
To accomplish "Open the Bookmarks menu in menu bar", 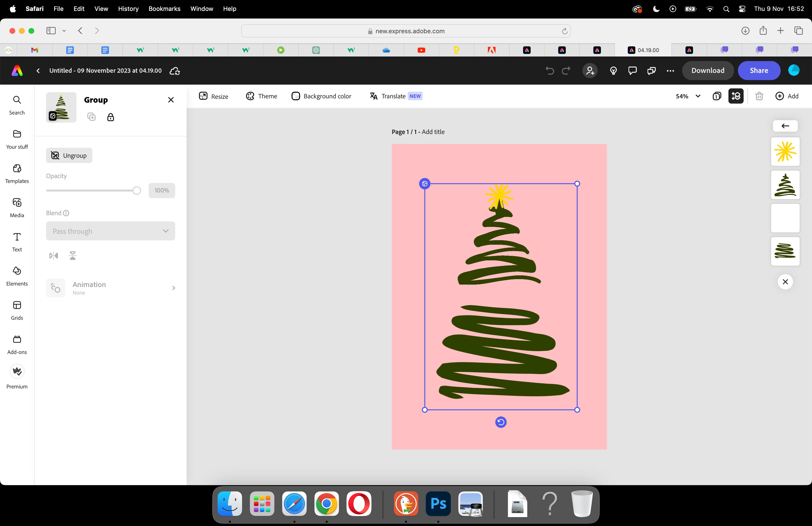I will click(164, 9).
